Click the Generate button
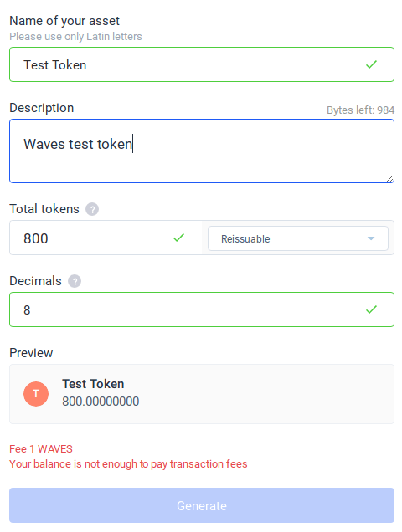 202,505
